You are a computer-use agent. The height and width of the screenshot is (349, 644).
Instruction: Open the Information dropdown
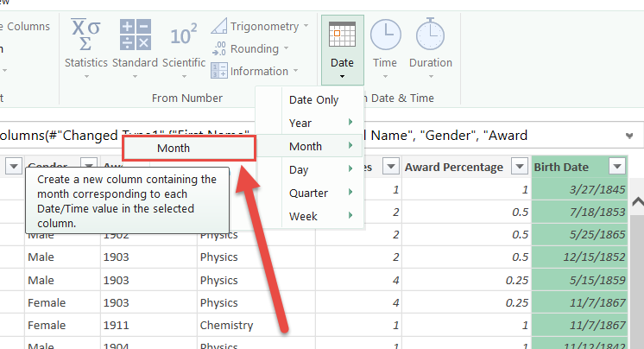click(x=259, y=71)
